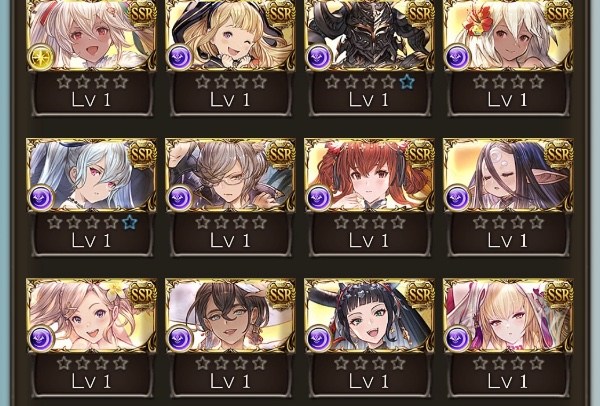Select the winking blonde girl character card
This screenshot has width=600, height=406.
(230, 35)
